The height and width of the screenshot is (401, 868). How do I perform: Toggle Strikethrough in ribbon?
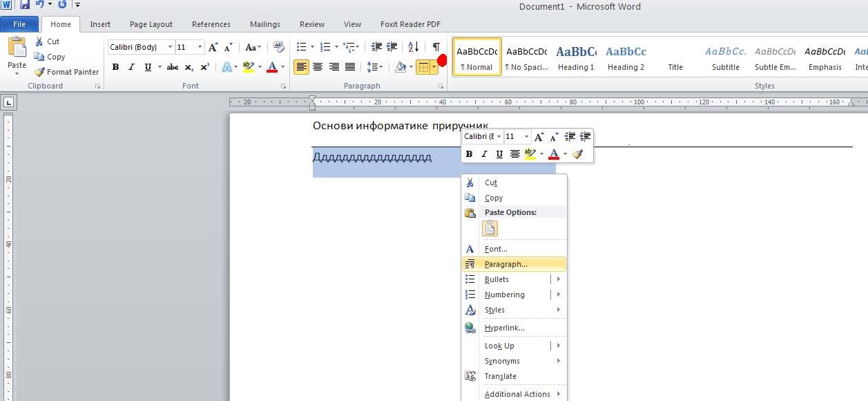pyautogui.click(x=173, y=67)
